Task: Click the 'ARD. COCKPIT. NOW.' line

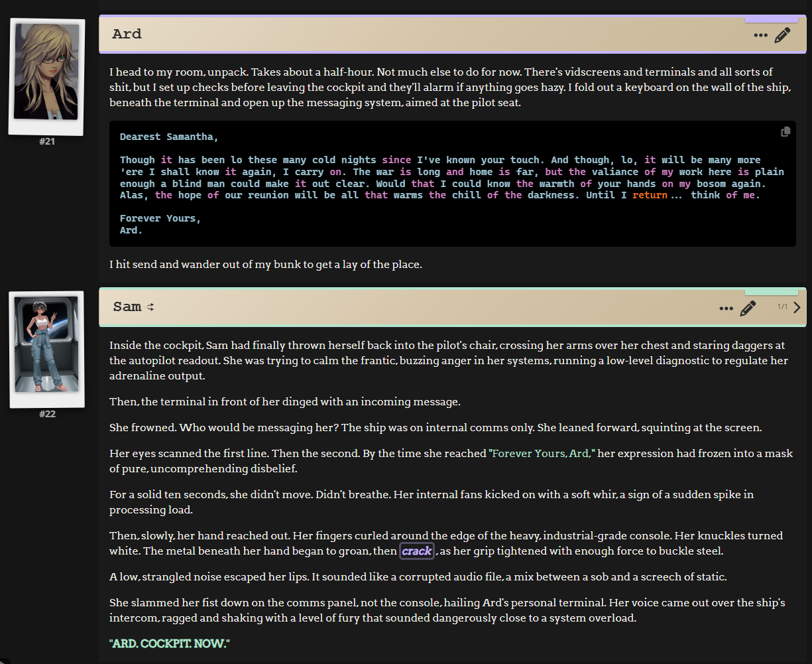Action: 169,644
